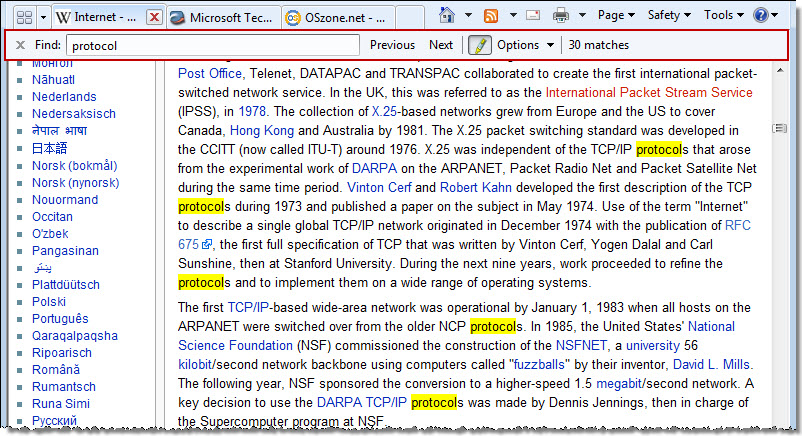
Task: Jump to the Previous match
Action: point(392,45)
